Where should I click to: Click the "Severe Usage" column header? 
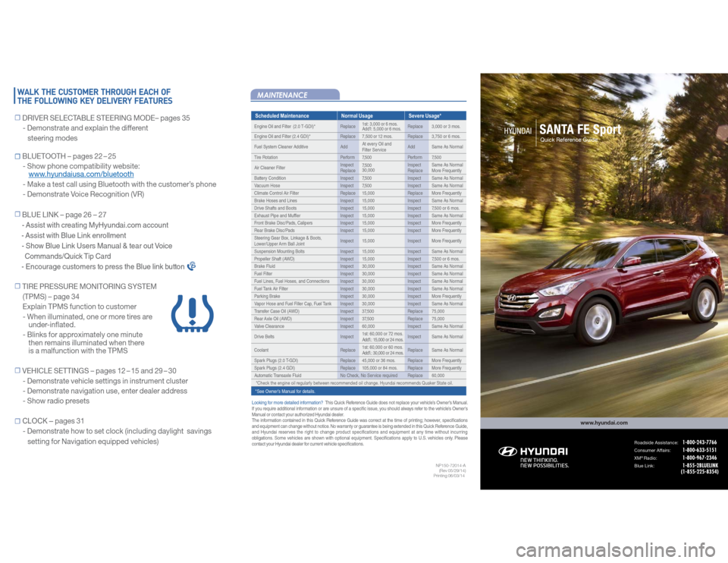pyautogui.click(x=425, y=115)
